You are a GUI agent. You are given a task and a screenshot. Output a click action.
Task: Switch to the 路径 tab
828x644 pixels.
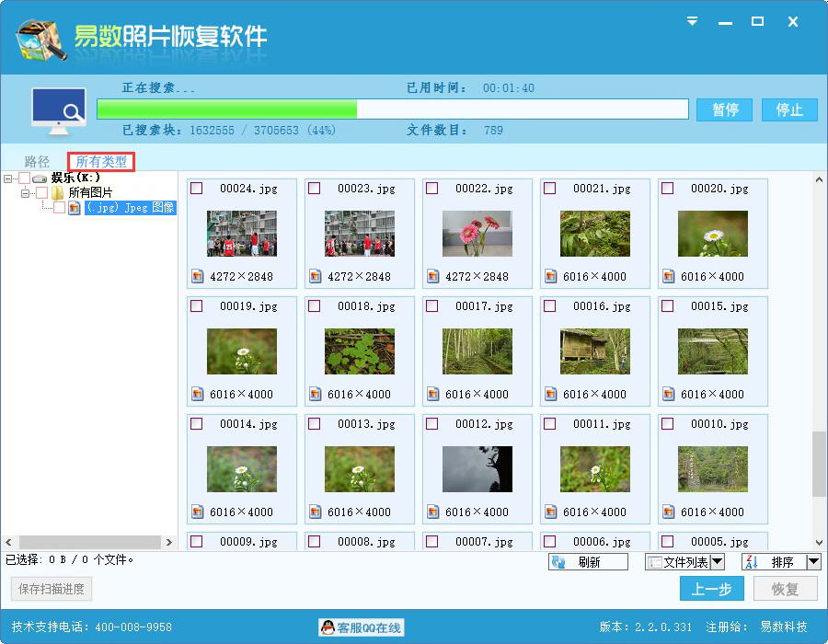coord(37,160)
